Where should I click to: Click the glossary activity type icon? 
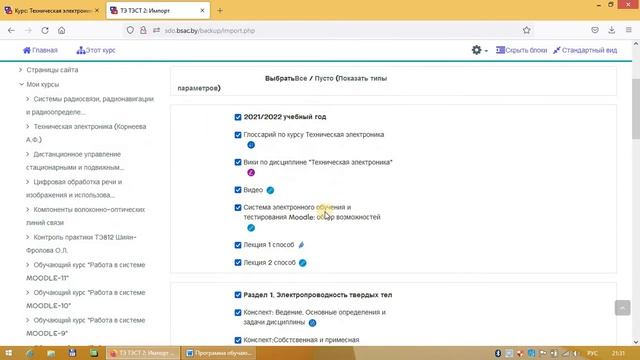coord(251,145)
